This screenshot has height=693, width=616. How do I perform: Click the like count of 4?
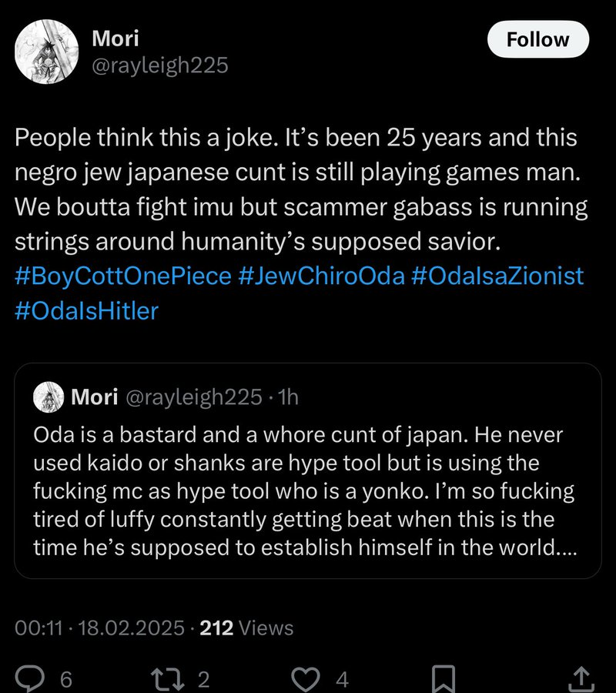342,680
